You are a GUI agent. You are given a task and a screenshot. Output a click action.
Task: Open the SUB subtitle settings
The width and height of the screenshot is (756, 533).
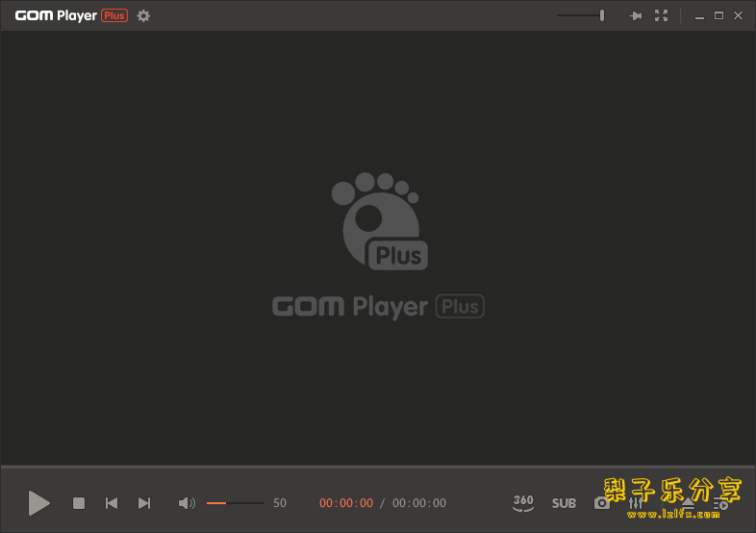[x=564, y=503]
